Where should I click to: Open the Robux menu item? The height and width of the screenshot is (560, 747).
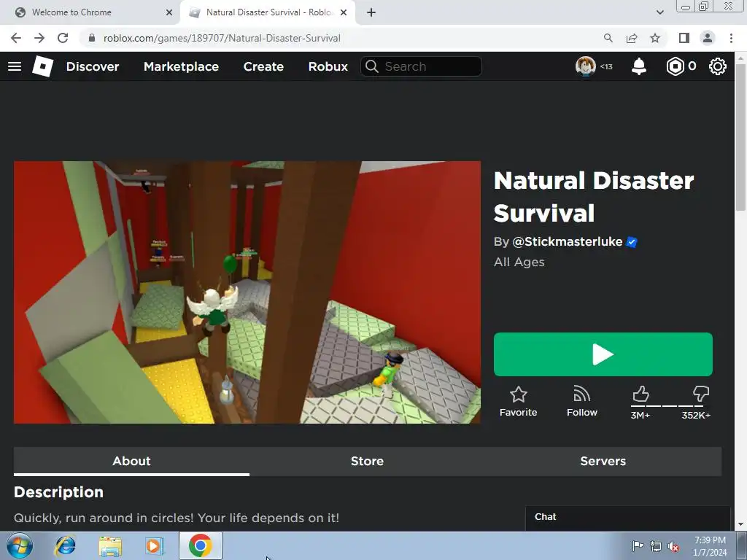point(328,66)
